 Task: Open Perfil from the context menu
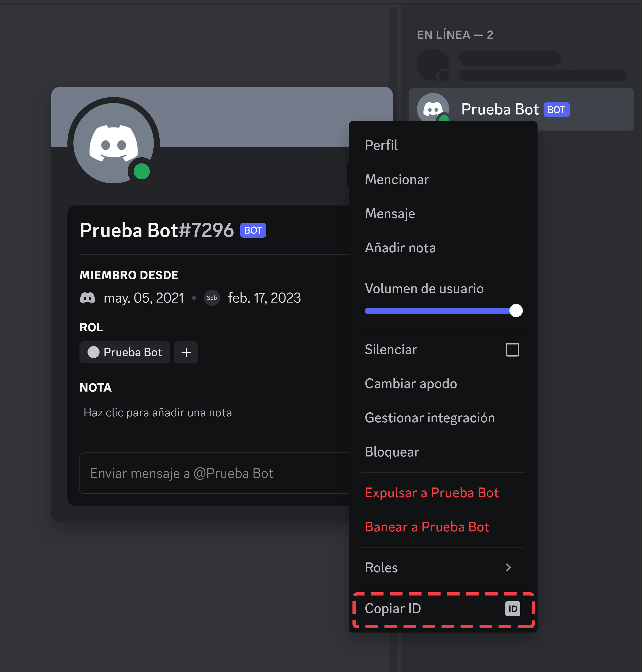(443, 145)
